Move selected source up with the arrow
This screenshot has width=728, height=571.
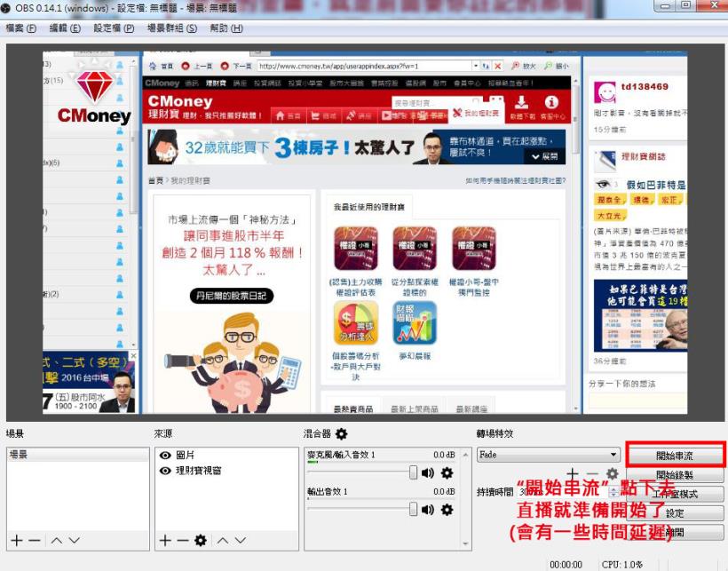click(x=222, y=540)
